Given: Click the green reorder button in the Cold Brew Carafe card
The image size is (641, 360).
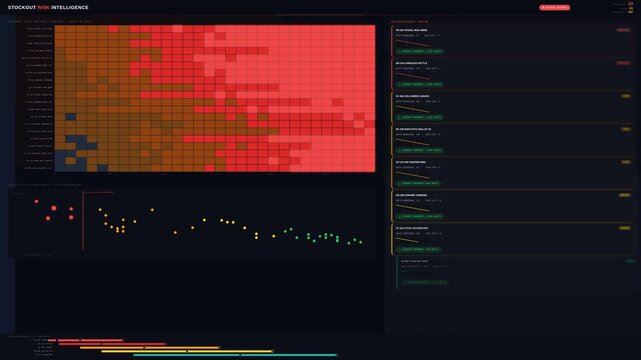Looking at the screenshot, I should click(420, 118).
